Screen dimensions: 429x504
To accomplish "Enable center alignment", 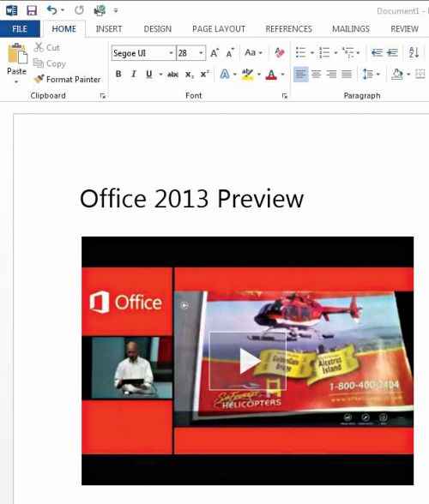I will tap(316, 75).
